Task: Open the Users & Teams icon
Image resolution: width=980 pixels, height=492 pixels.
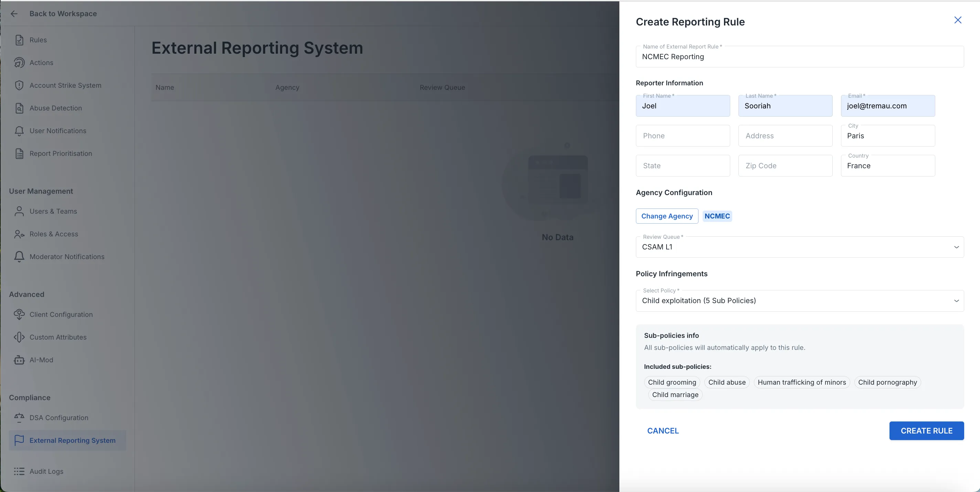Action: (19, 211)
